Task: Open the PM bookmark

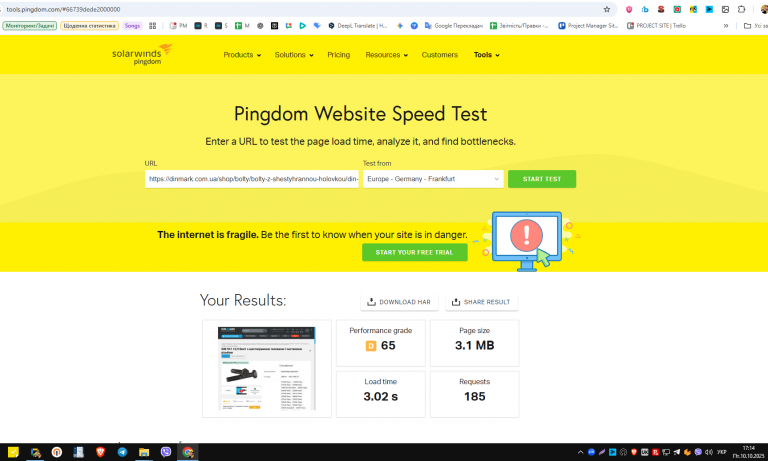Action: 178,25
